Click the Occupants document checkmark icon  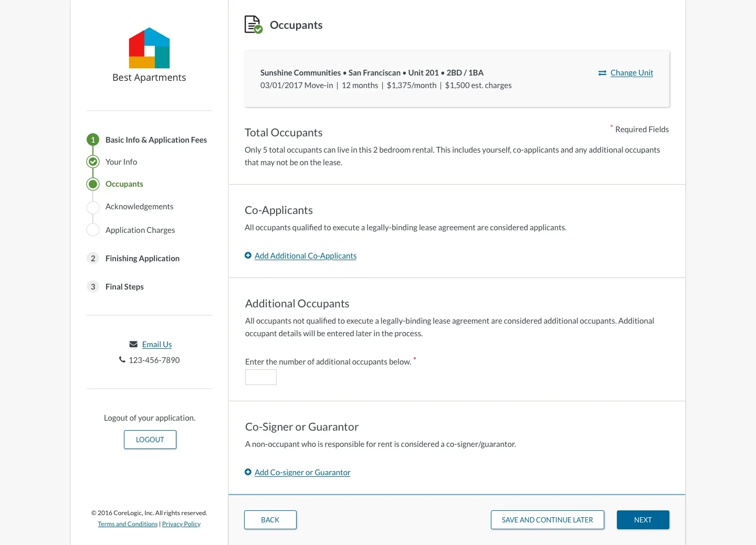pos(254,25)
